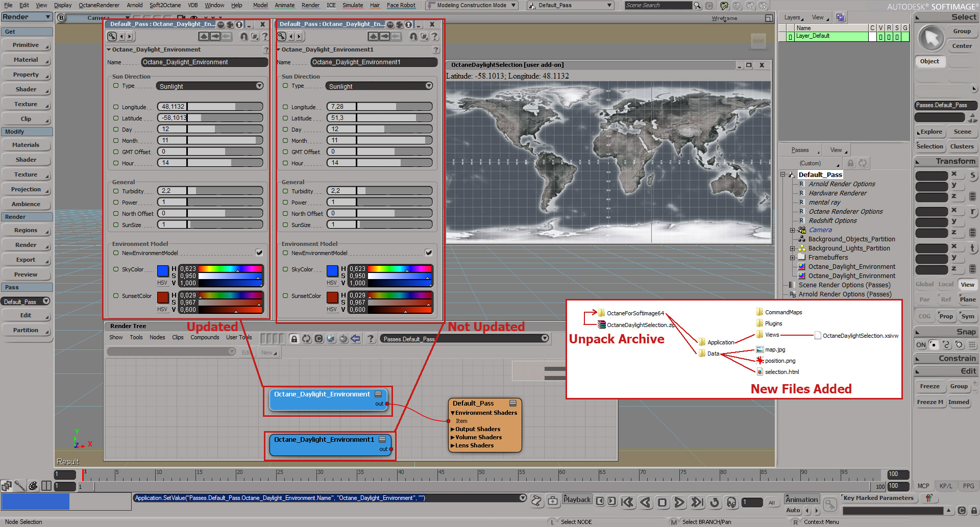Toggle Latitude animation marker on Octane_Daylight_Environment page
This screenshot has height=527, width=980.
(x=116, y=118)
